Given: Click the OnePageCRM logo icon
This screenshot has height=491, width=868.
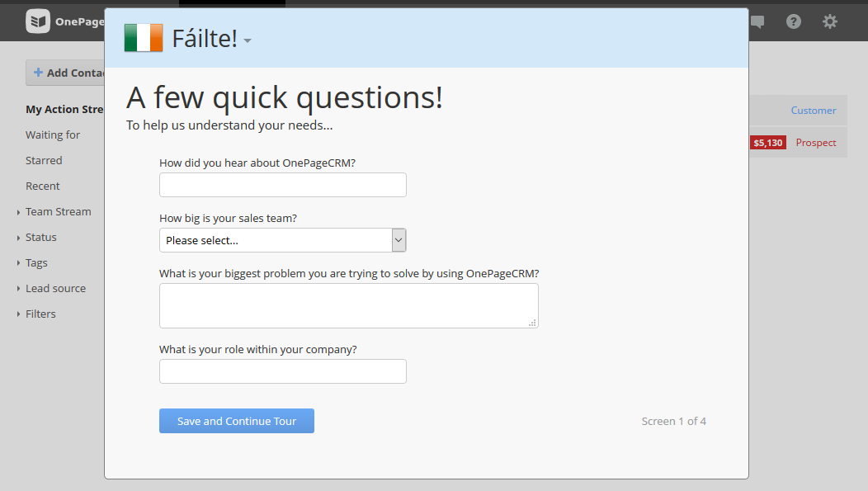Looking at the screenshot, I should (38, 21).
